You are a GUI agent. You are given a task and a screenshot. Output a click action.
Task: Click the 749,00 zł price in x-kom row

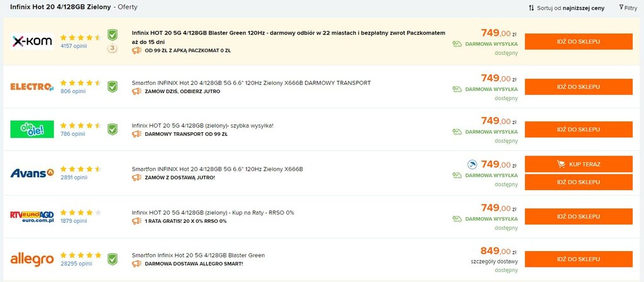pyautogui.click(x=498, y=33)
